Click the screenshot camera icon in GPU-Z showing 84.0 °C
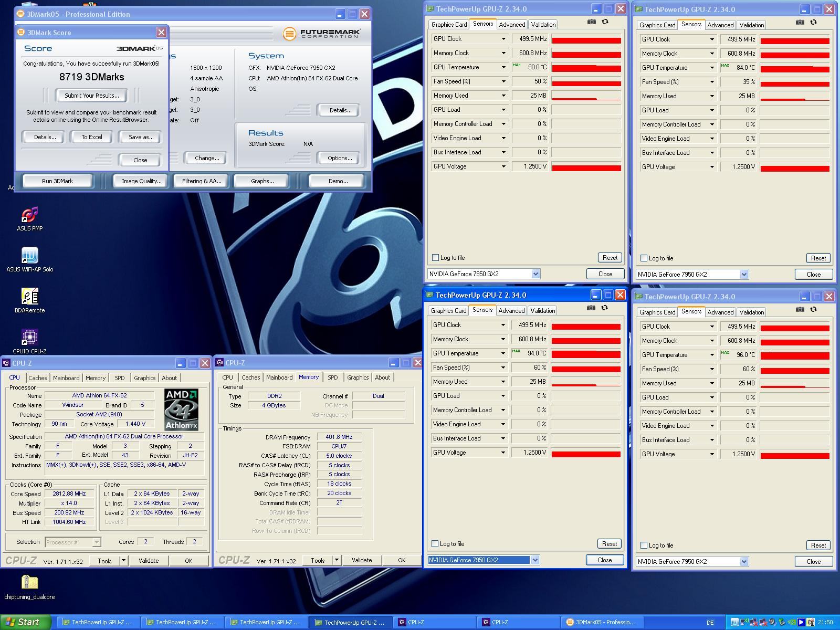 pos(800,22)
